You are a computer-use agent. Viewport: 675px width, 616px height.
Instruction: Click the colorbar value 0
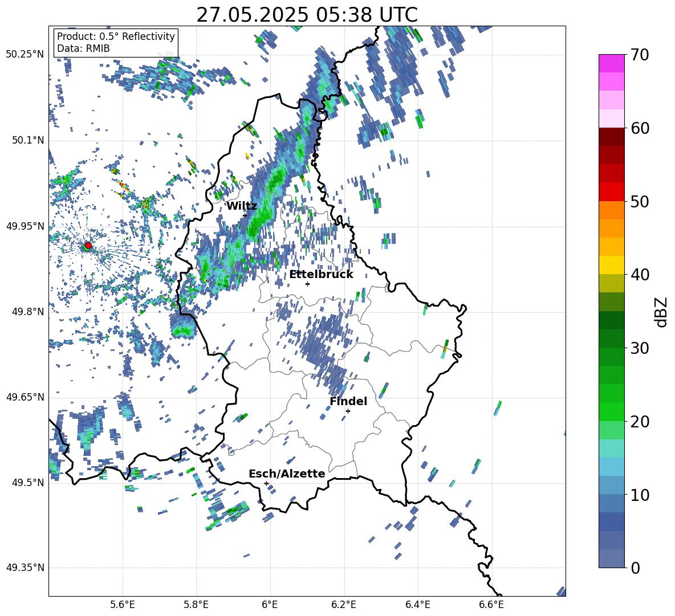(636, 568)
